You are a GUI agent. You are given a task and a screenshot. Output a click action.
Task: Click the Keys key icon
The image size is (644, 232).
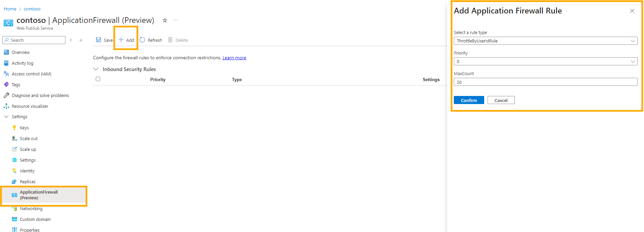coord(14,128)
